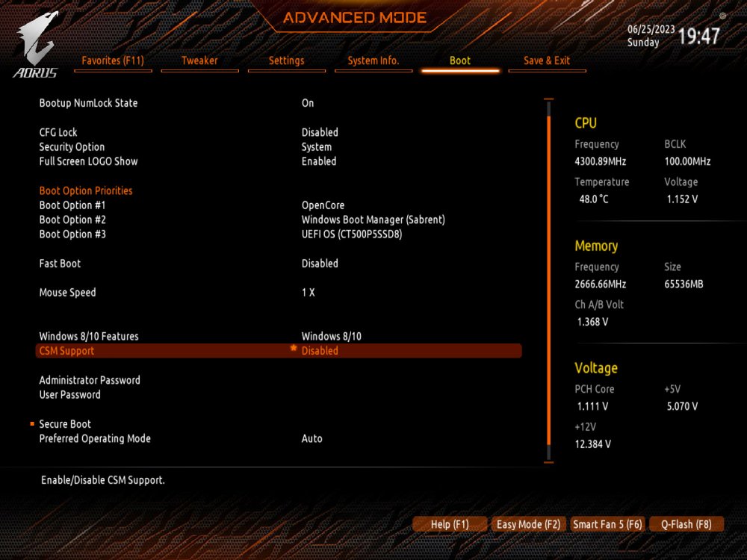Open Secure Boot submenu
The height and width of the screenshot is (560, 747).
click(x=65, y=424)
